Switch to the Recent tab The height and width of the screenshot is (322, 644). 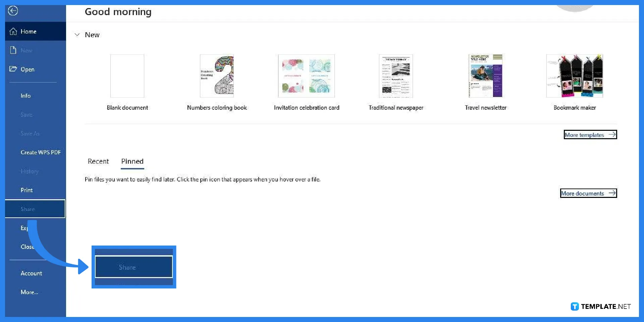pos(98,161)
